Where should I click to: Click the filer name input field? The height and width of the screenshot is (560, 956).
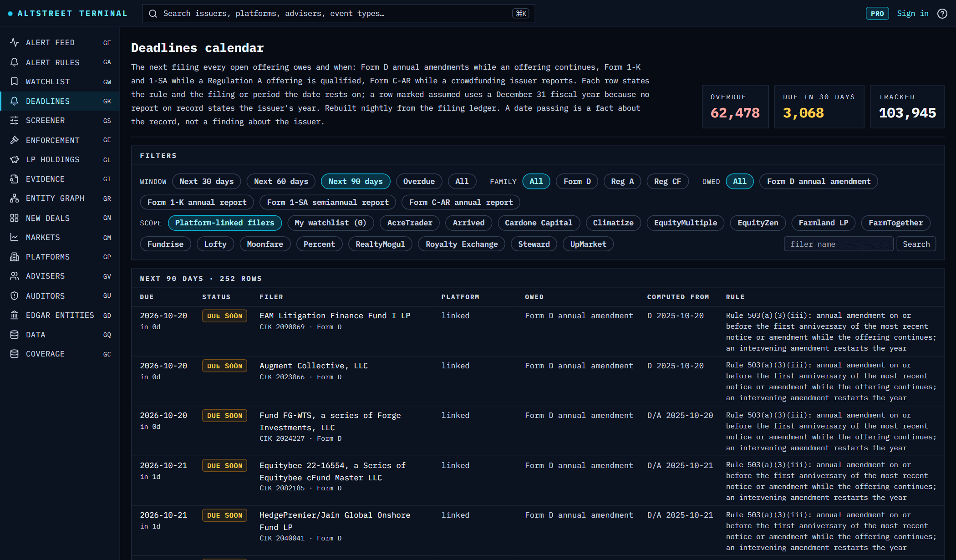839,244
